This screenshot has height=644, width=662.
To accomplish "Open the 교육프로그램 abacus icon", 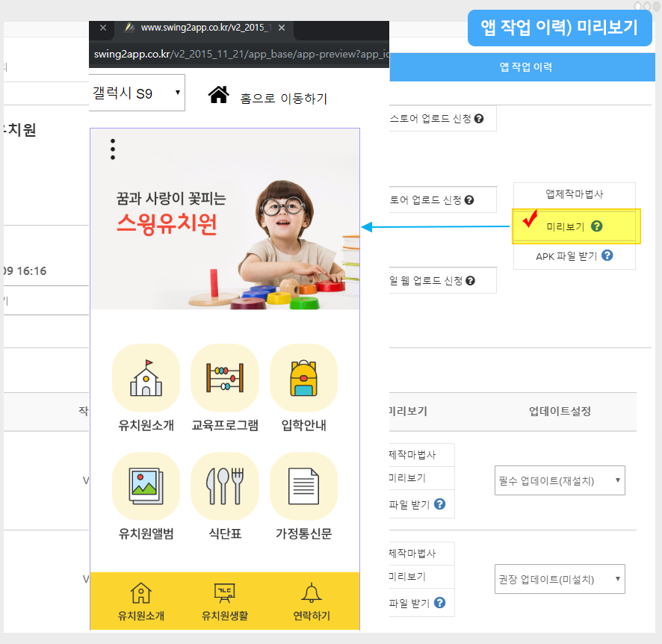I will [225, 378].
